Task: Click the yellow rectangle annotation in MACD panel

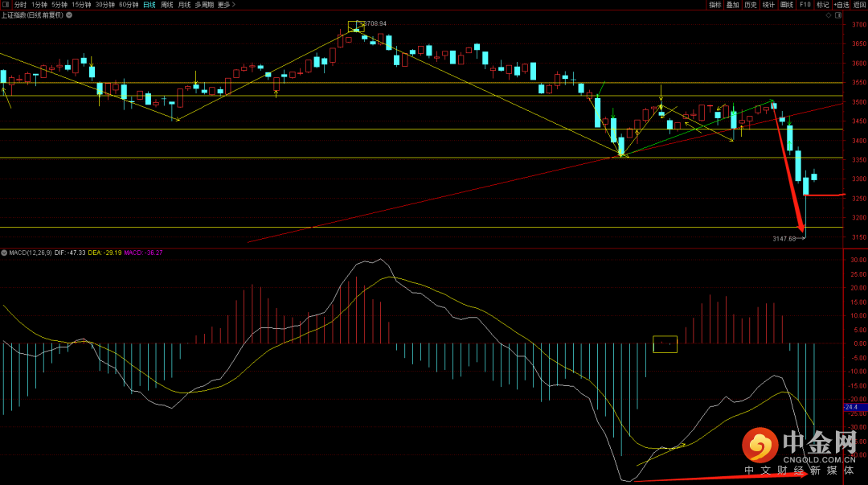Action: click(x=665, y=344)
